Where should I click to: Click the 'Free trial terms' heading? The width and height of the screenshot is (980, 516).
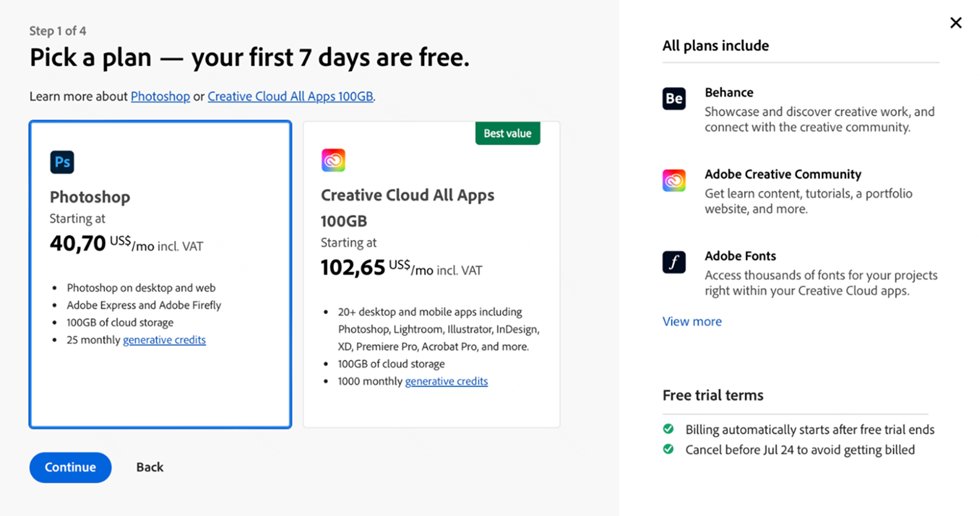pos(712,395)
